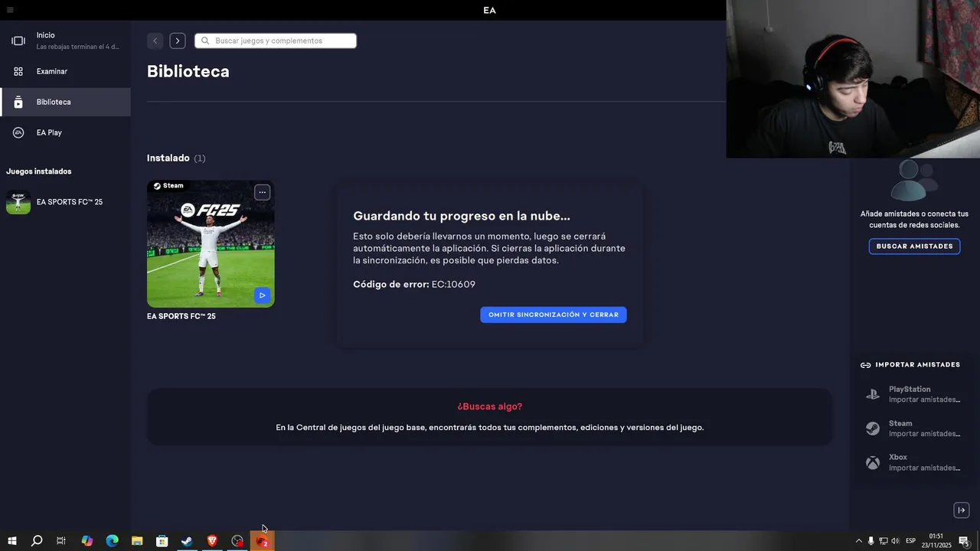
Task: Open the volume control tray icon
Action: tap(895, 541)
